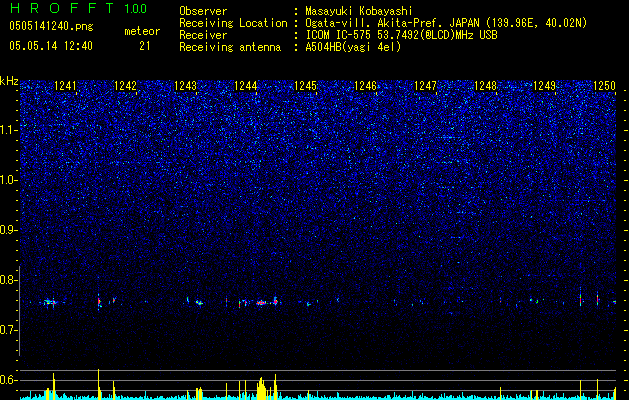The image size is (629, 400).
Task: Click the 0.6 kHz axis label
Action: [x=8, y=380]
